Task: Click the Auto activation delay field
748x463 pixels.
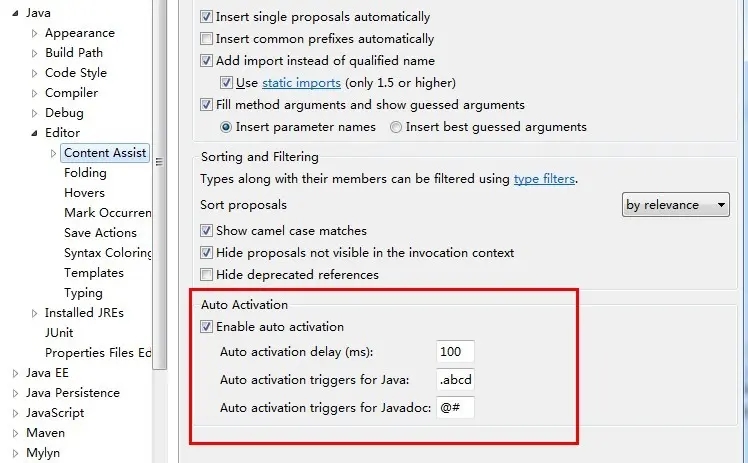Action: point(455,351)
